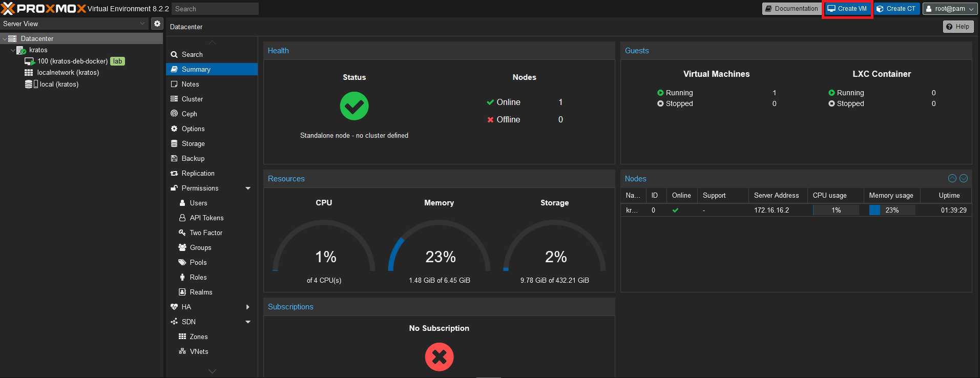
Task: Click the Server Address column header
Action: [778, 196]
